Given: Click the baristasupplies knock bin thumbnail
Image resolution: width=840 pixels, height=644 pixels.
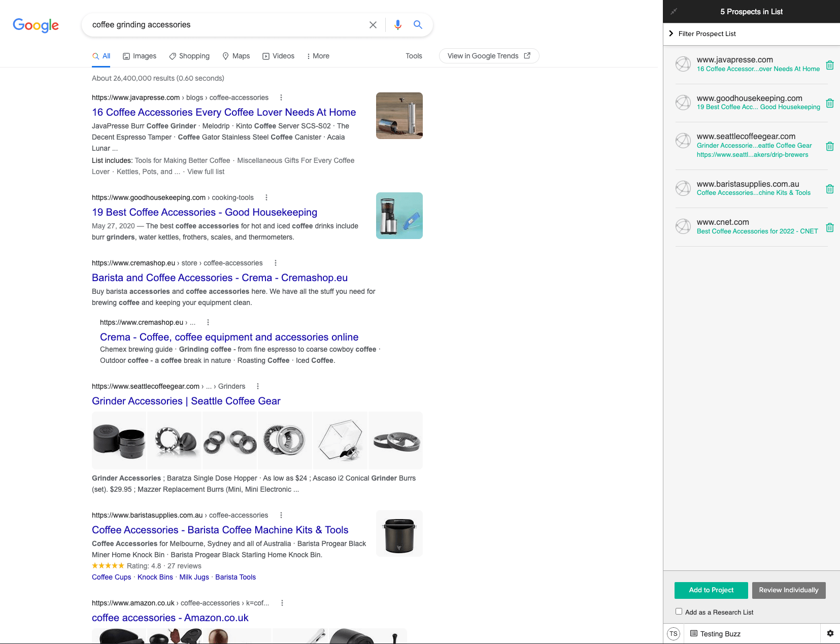Looking at the screenshot, I should (399, 533).
